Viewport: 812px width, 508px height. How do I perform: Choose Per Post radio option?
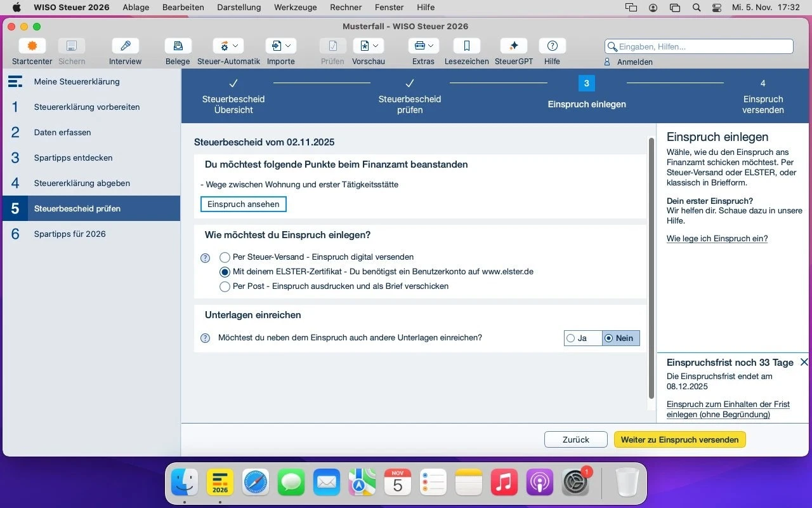[225, 286]
